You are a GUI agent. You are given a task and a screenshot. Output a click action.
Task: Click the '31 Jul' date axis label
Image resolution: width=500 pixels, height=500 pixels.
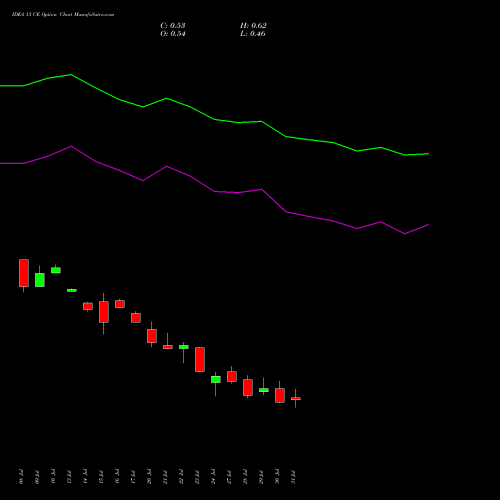(x=294, y=477)
